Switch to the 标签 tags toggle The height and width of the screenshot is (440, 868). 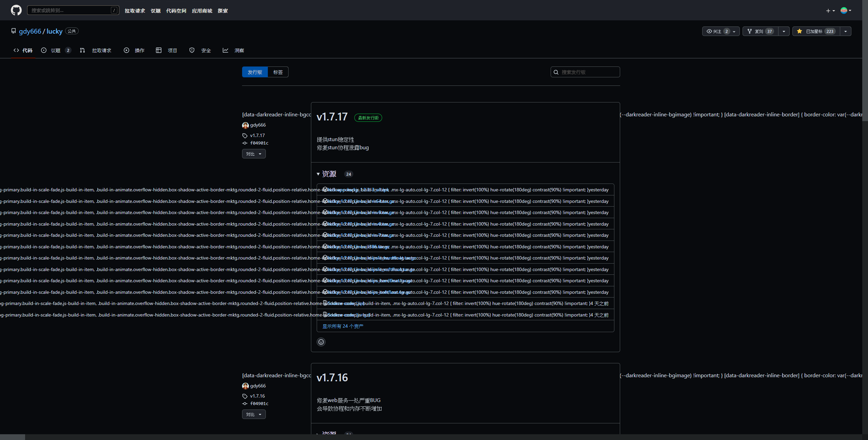click(278, 72)
